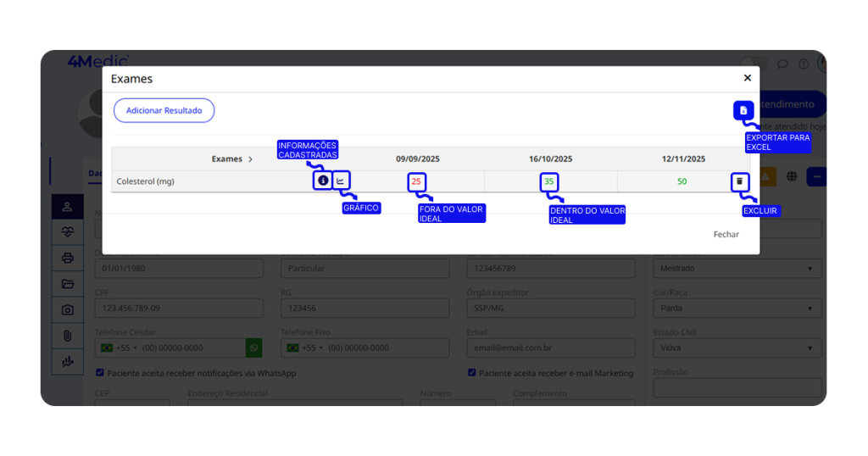Click the 25 result from 09/09/2025
The image size is (868, 456).
pyautogui.click(x=416, y=181)
